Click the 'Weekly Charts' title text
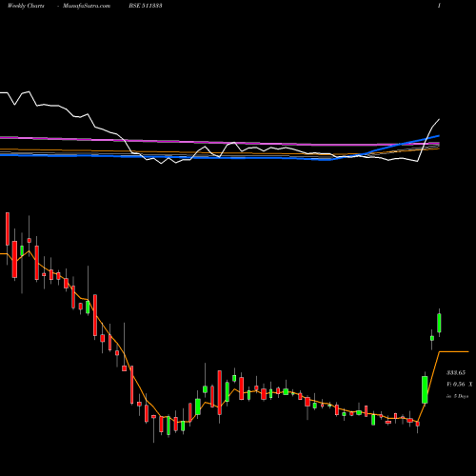The width and height of the screenshot is (476, 476). 26,6
